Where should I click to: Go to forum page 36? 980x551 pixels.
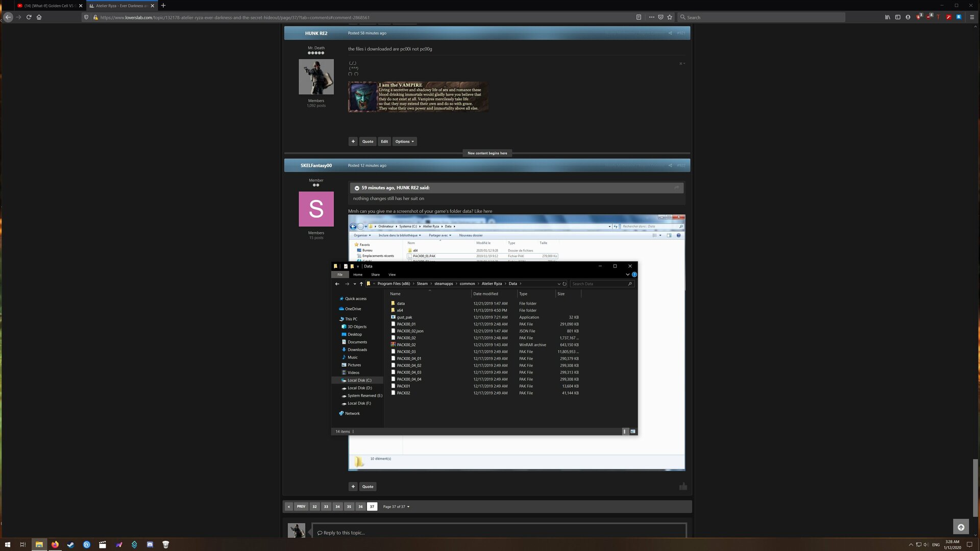click(x=360, y=507)
